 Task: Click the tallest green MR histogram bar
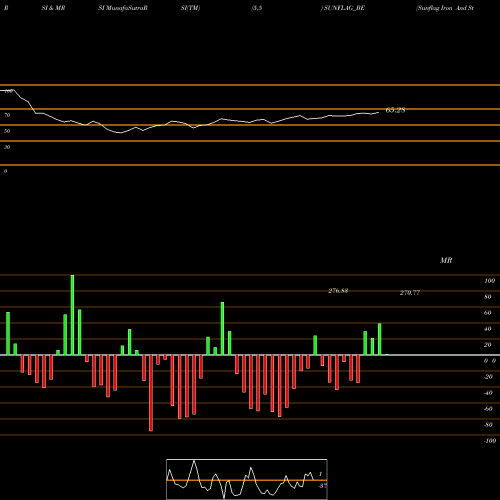click(72, 315)
